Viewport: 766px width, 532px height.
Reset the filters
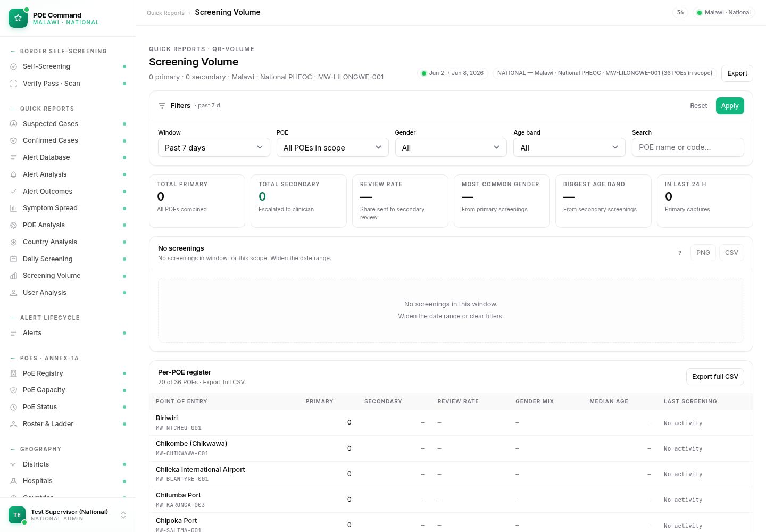(x=698, y=106)
